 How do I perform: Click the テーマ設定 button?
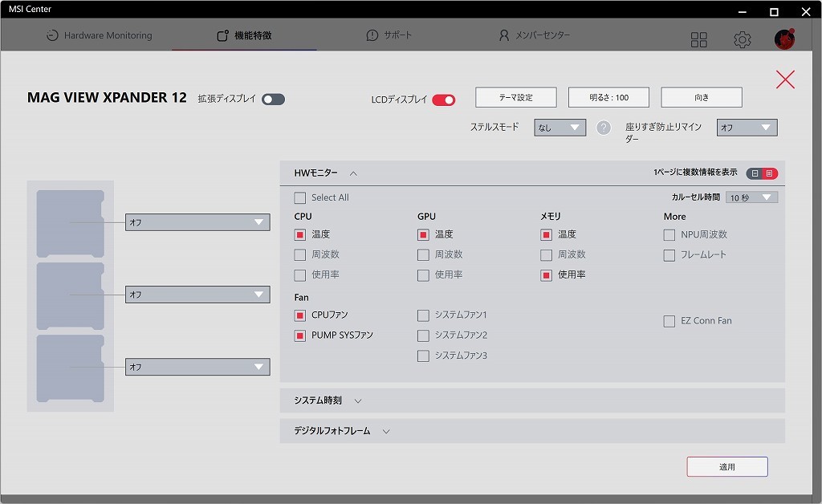(x=516, y=97)
